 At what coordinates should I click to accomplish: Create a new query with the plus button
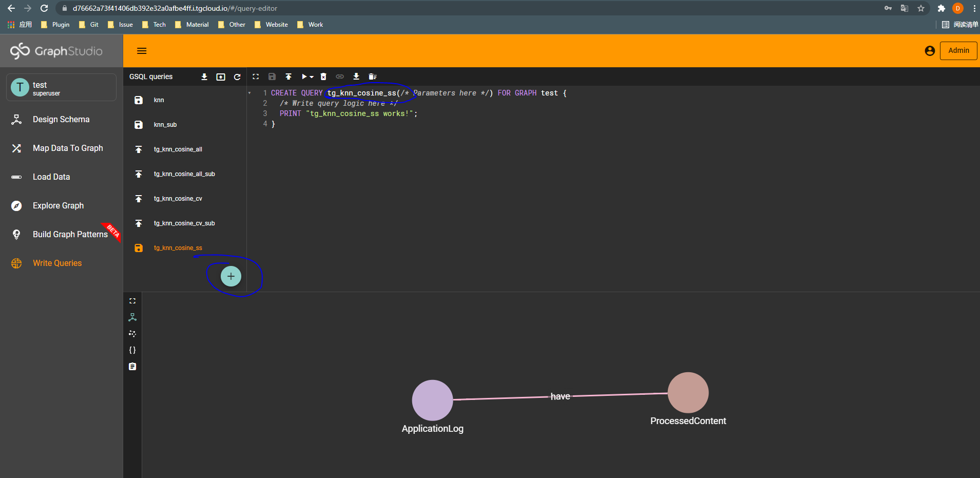coord(230,276)
